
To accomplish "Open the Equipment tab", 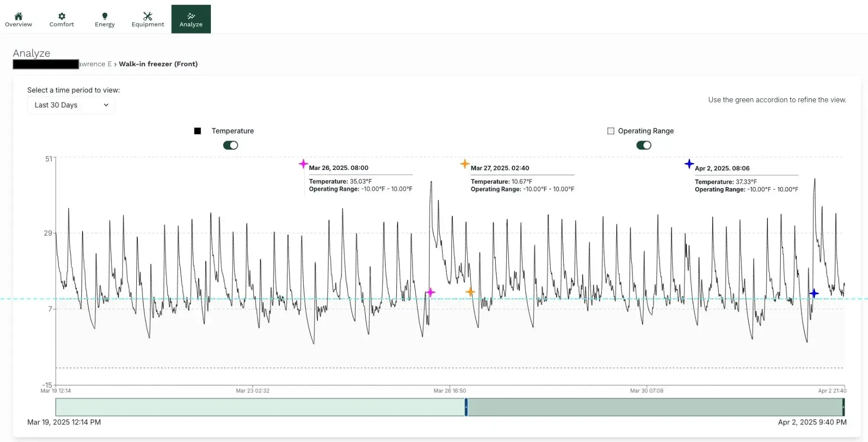I will tap(148, 19).
